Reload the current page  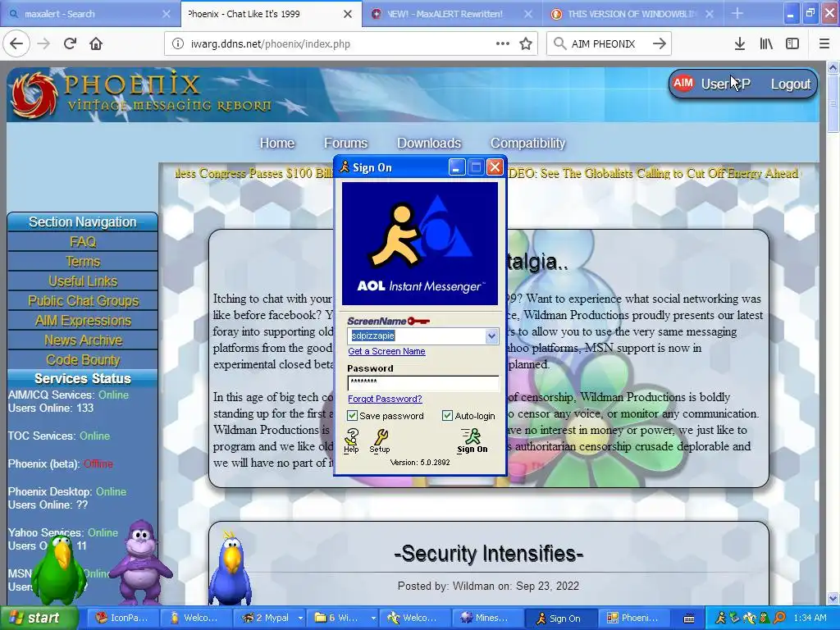70,44
